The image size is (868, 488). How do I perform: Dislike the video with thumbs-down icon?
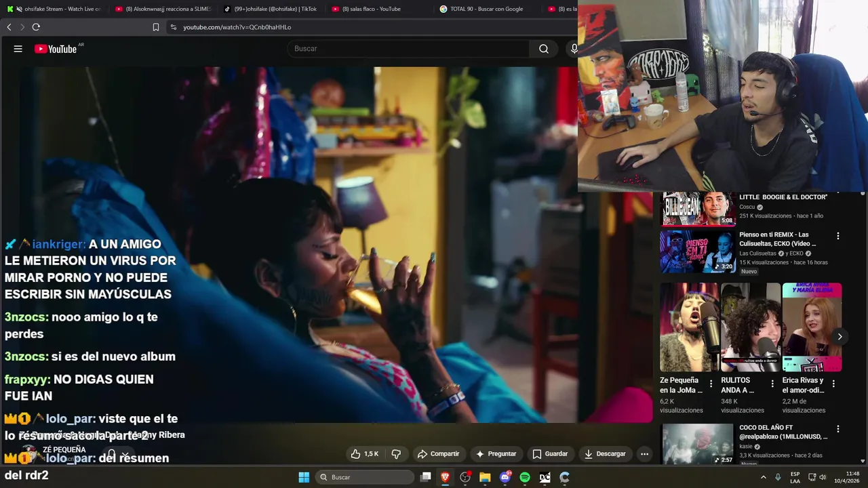tap(396, 454)
